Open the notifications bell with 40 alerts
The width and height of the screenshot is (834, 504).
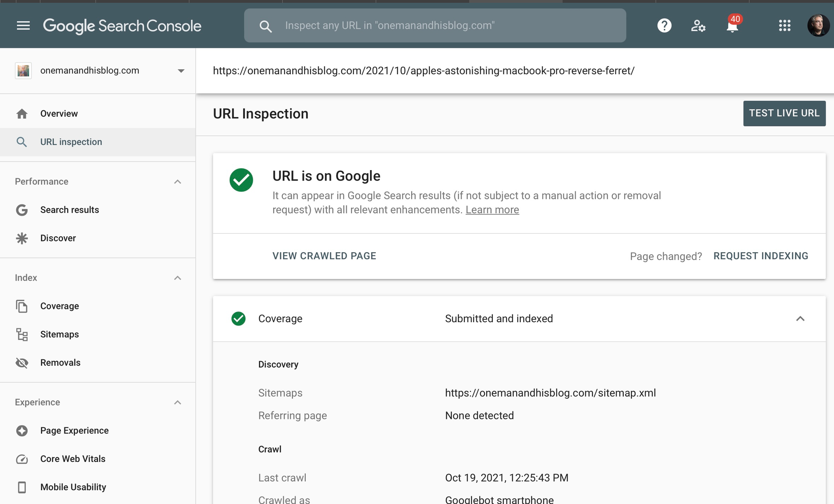tap(732, 26)
